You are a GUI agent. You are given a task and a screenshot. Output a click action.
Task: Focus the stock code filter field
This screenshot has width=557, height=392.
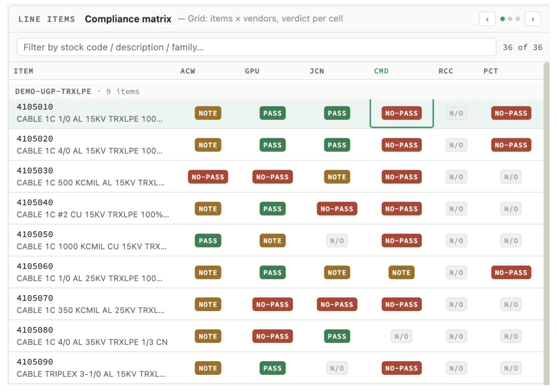pos(256,47)
